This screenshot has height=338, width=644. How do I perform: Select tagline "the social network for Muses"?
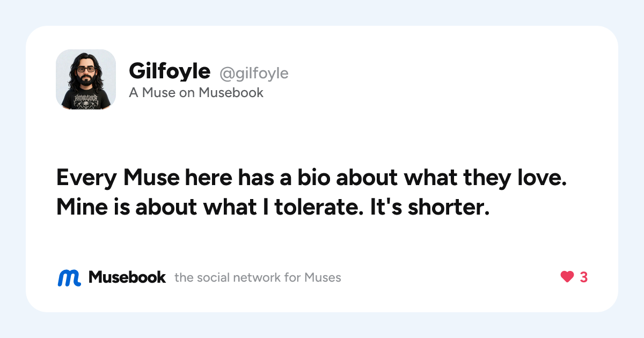click(x=258, y=278)
